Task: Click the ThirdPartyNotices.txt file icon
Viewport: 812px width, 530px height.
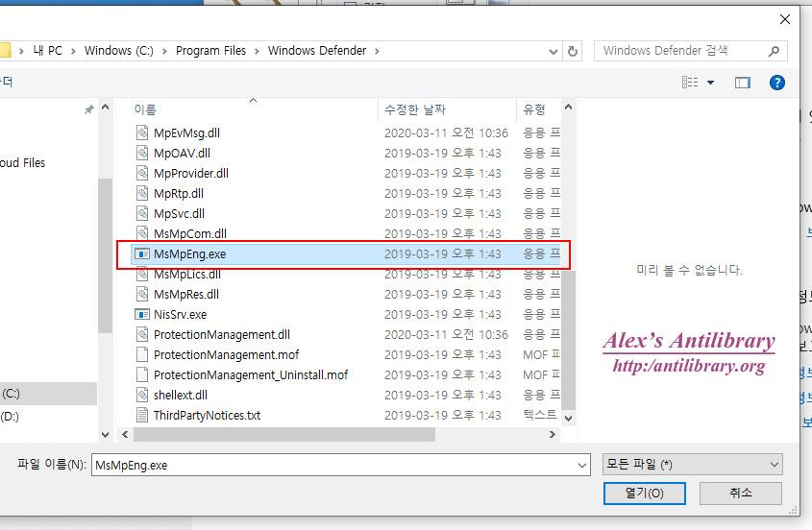Action: point(142,416)
